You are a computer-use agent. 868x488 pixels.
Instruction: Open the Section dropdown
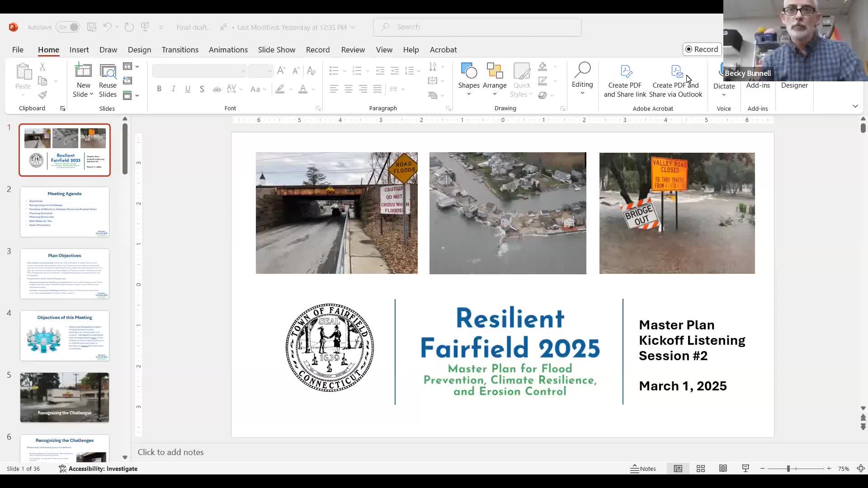(131, 95)
